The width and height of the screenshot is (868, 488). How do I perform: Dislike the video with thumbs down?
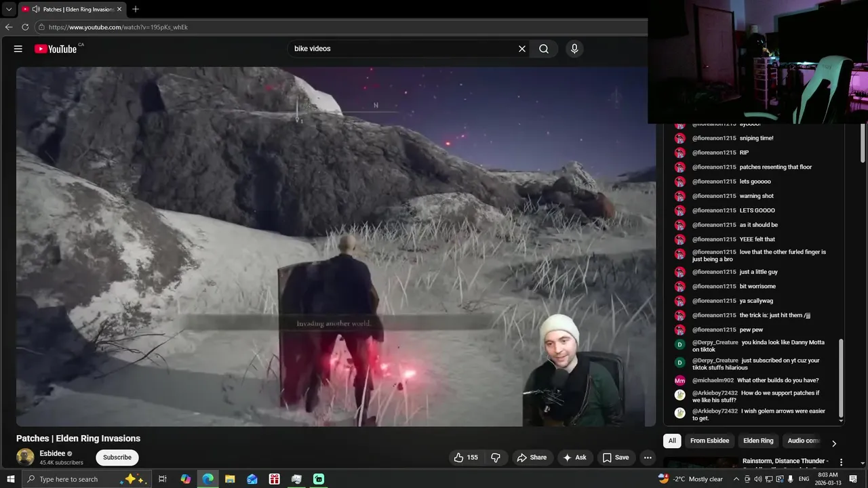point(496,457)
